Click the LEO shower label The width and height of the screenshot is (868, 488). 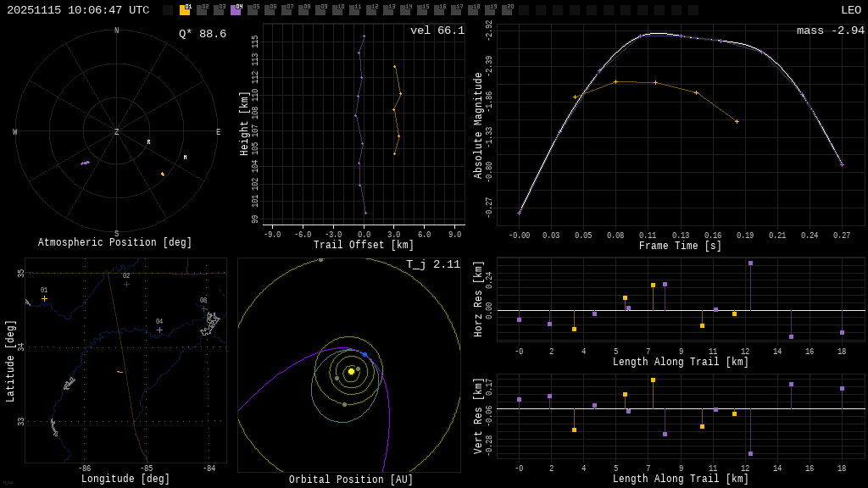(x=850, y=10)
